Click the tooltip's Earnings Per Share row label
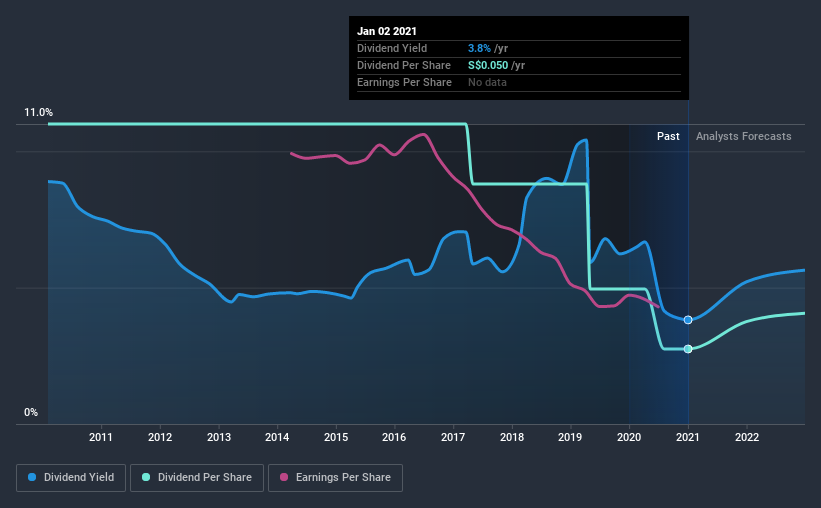Viewport: 821px width, 508px height. pyautogui.click(x=404, y=82)
